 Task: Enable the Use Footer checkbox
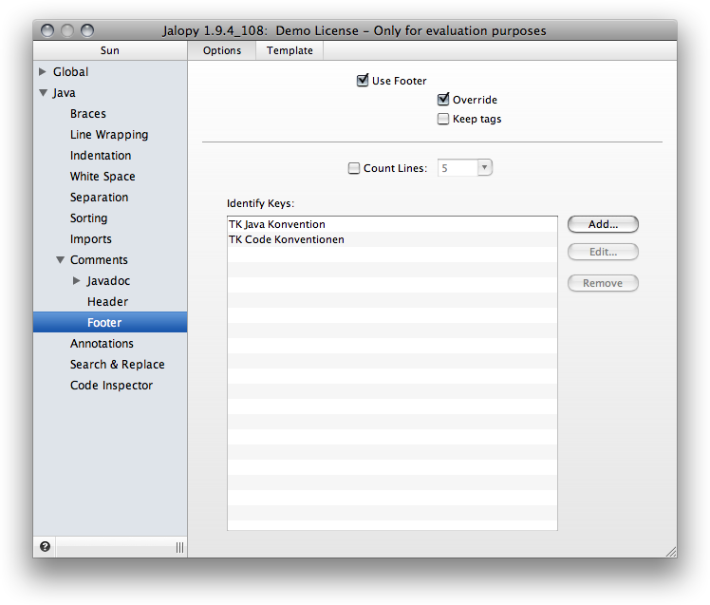[362, 81]
